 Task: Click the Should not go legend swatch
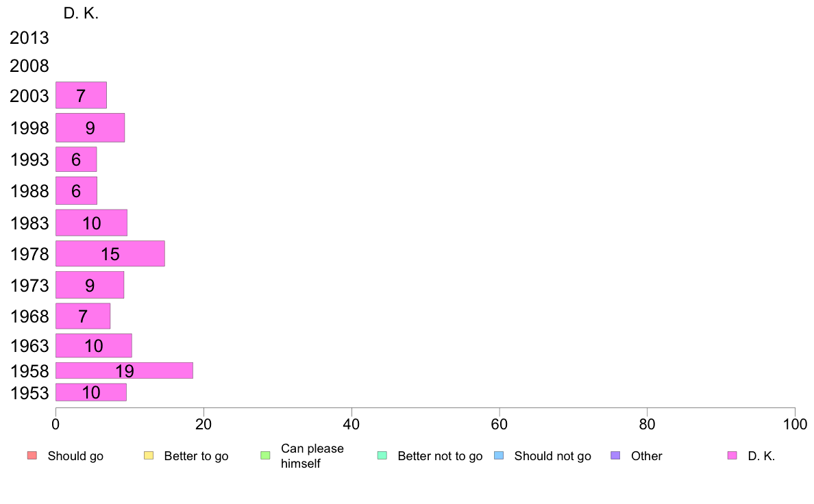click(x=499, y=456)
